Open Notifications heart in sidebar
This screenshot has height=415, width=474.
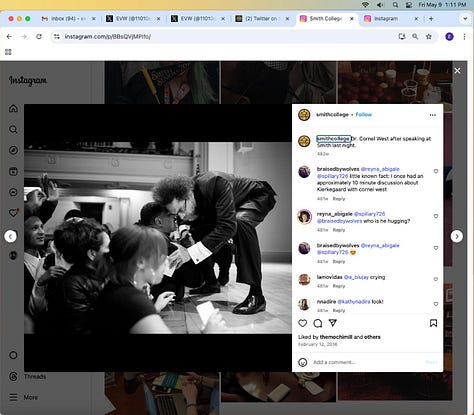[13, 213]
